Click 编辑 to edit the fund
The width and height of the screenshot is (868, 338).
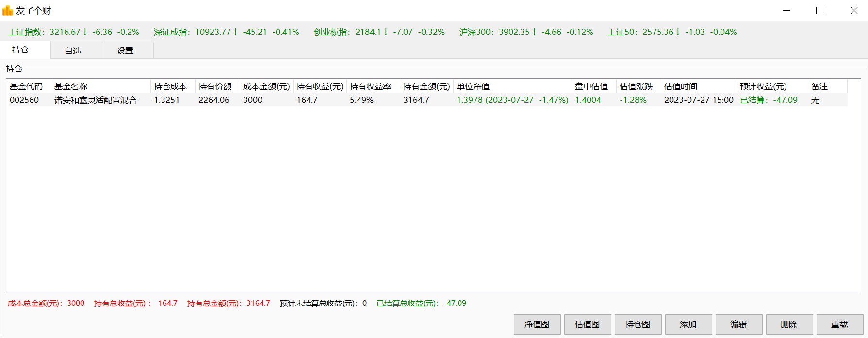click(739, 324)
